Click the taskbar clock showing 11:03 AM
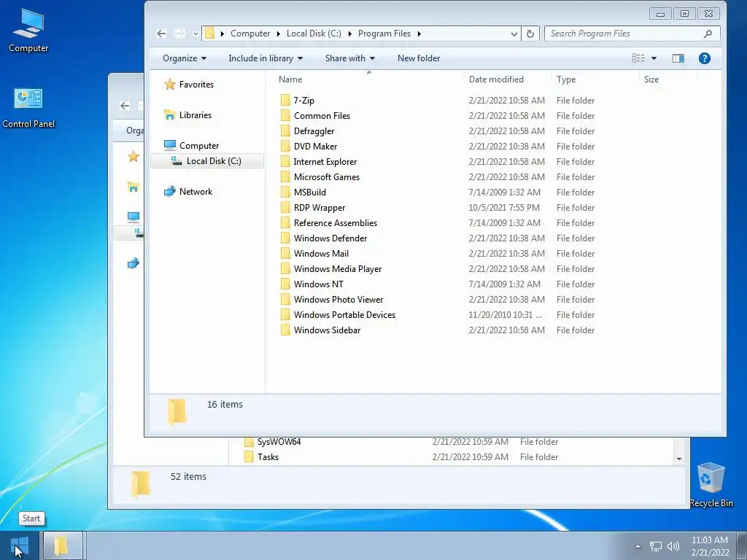 click(x=709, y=545)
